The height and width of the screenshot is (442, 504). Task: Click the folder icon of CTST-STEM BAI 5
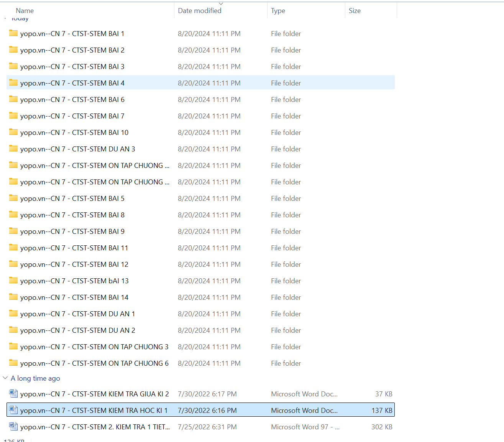click(x=13, y=198)
